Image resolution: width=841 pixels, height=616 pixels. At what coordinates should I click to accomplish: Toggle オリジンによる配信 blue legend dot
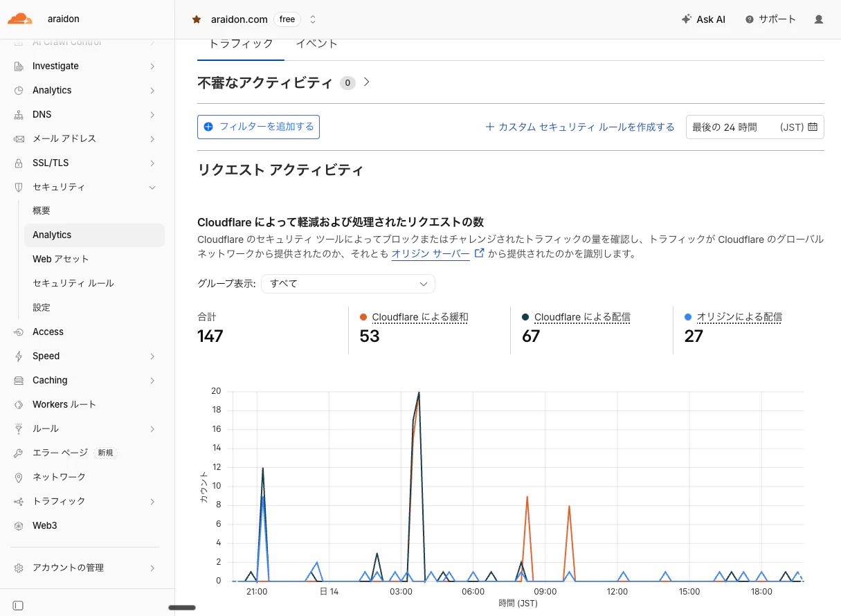click(687, 317)
